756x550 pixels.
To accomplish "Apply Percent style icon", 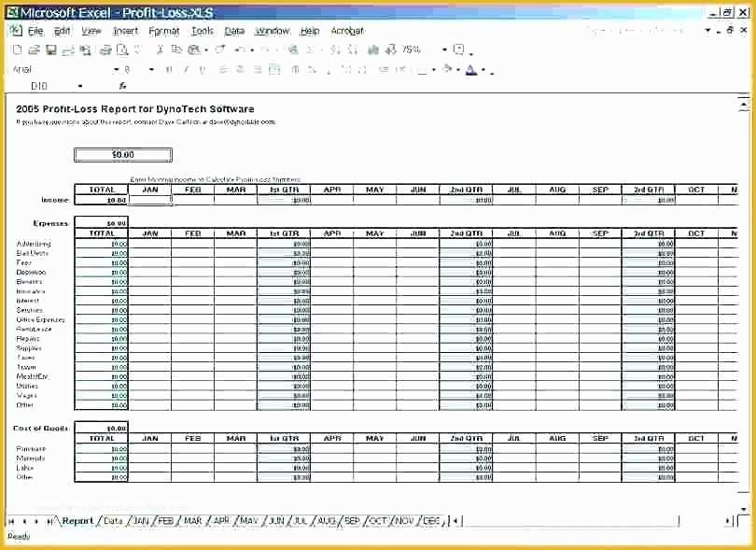I will coord(312,70).
